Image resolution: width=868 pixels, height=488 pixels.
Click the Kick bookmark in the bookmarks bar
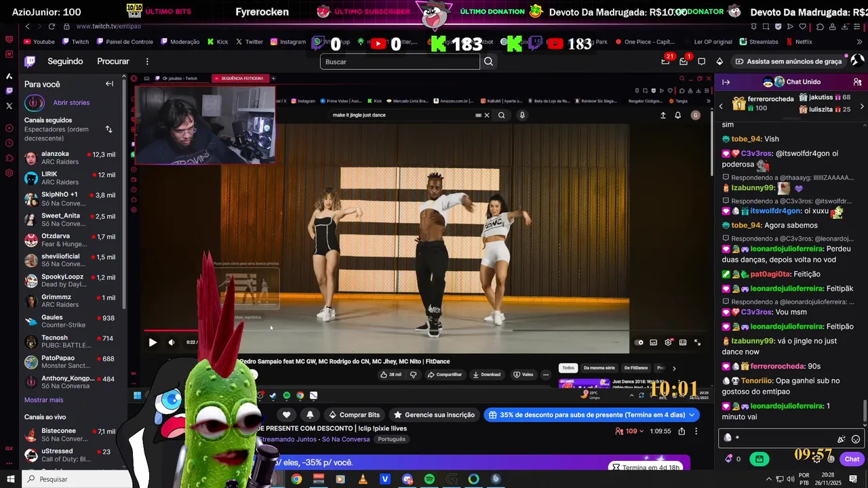[x=218, y=42]
